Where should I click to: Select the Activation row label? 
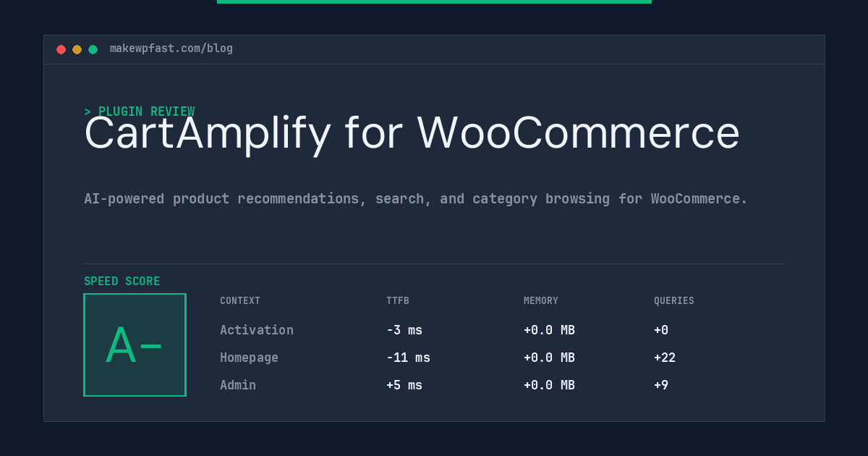coord(257,330)
